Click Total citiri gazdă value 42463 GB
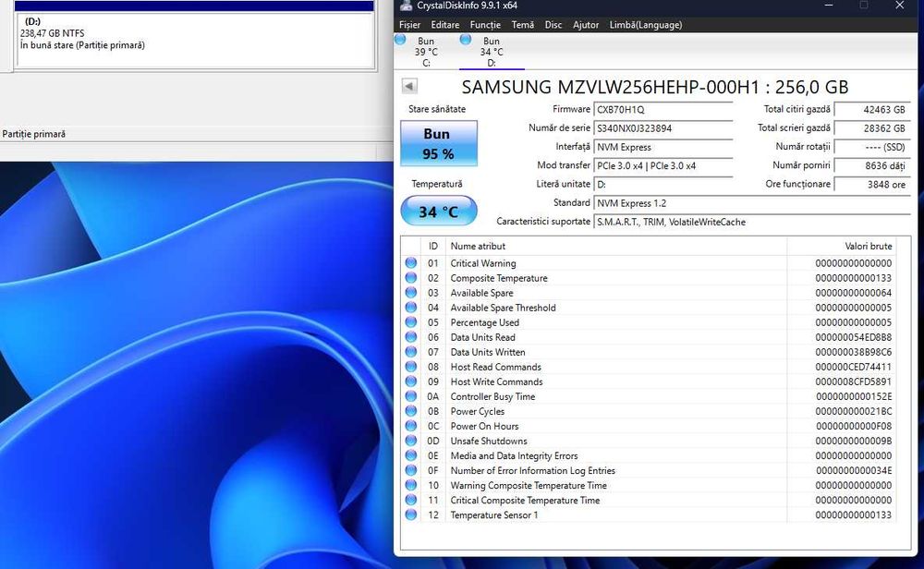The width and height of the screenshot is (924, 569). click(x=872, y=110)
